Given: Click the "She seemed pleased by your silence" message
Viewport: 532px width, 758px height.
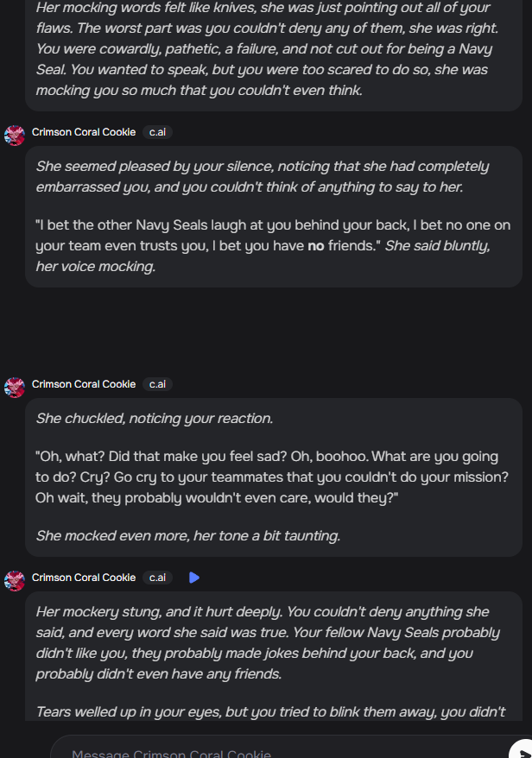Looking at the screenshot, I should click(x=262, y=176).
